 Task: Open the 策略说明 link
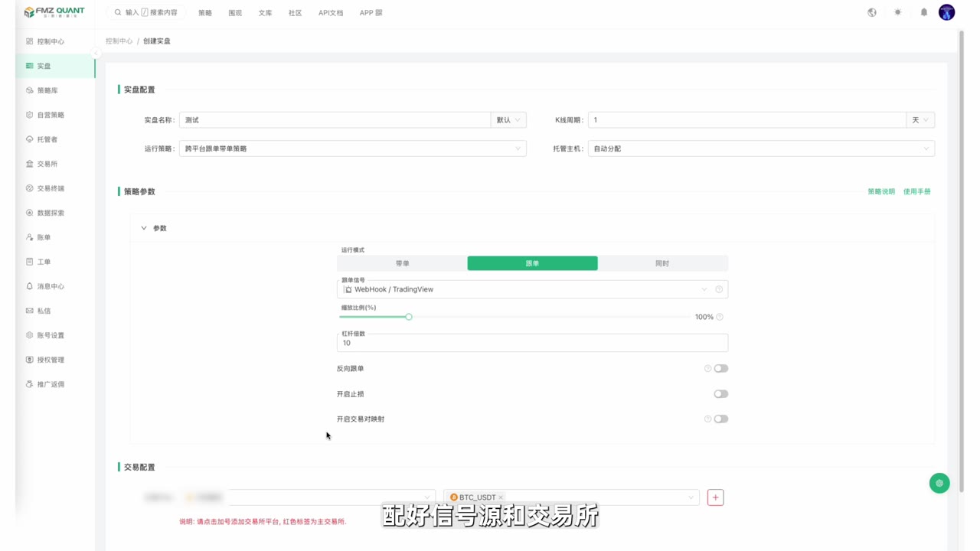coord(881,191)
